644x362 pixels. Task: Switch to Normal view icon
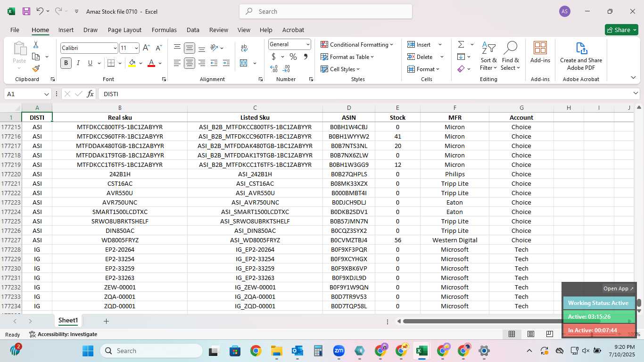[x=512, y=334]
